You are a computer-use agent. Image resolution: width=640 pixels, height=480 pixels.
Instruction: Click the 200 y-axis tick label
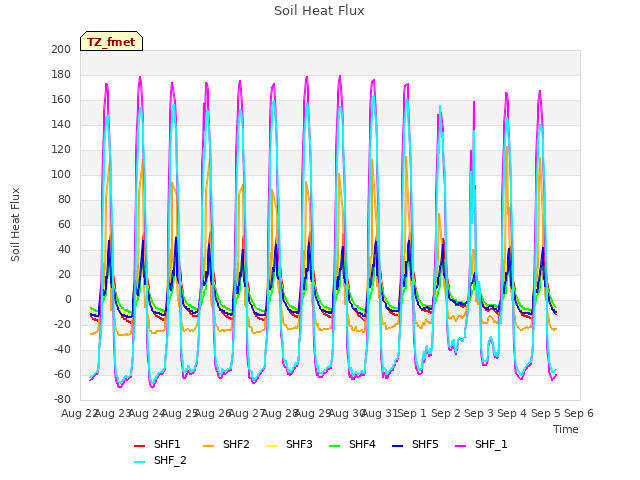(61, 49)
